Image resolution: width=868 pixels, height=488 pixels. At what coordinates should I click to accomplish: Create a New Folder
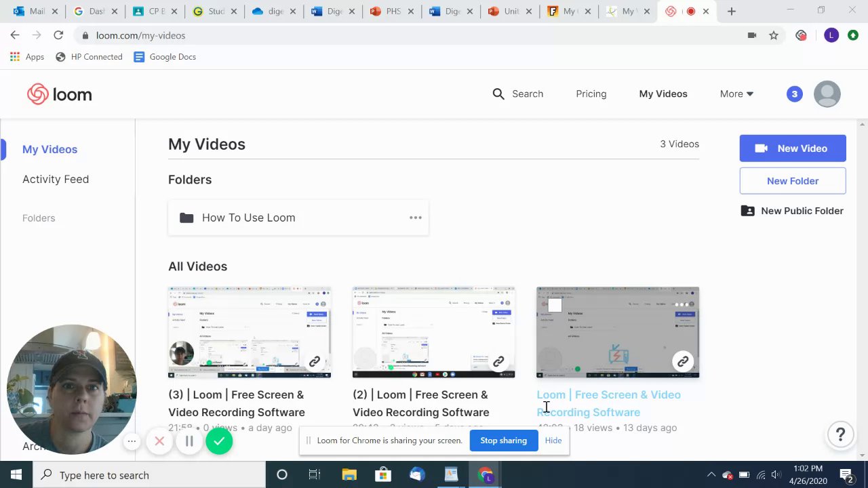(793, 181)
